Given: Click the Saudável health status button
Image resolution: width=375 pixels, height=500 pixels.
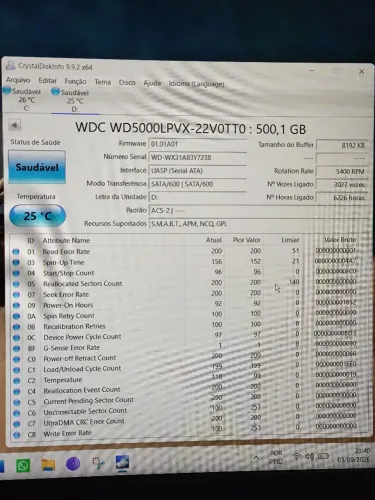Looking at the screenshot, I should 37,167.
